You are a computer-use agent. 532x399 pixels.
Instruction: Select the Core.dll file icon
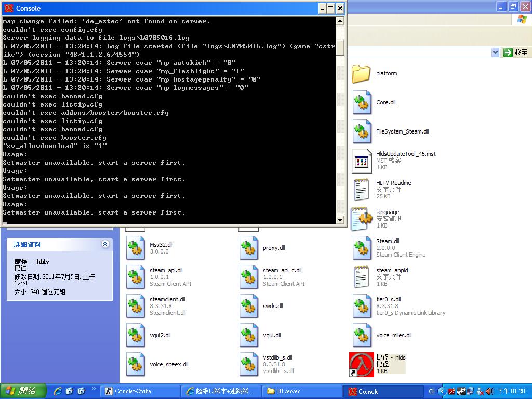362,102
